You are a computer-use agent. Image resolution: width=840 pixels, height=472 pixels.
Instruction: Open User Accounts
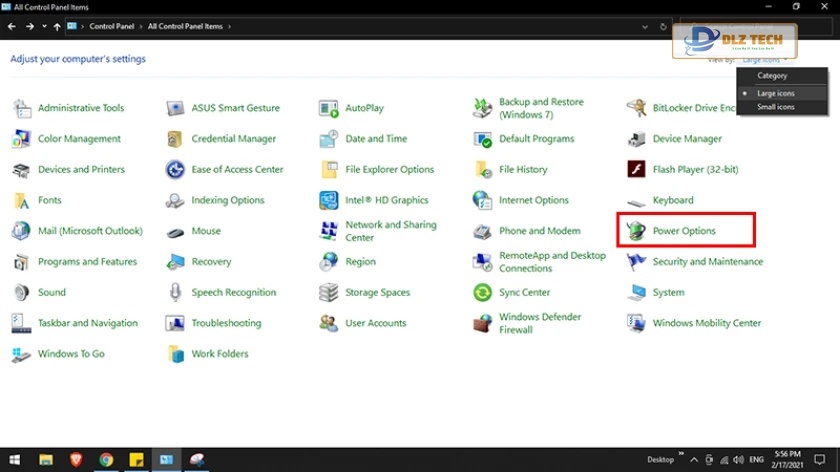coord(375,323)
